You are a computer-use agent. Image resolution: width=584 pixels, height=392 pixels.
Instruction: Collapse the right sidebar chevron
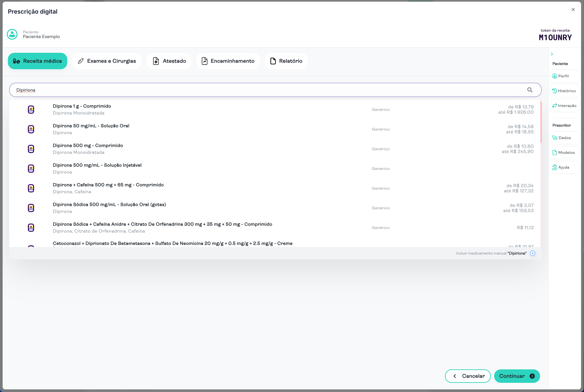click(552, 54)
